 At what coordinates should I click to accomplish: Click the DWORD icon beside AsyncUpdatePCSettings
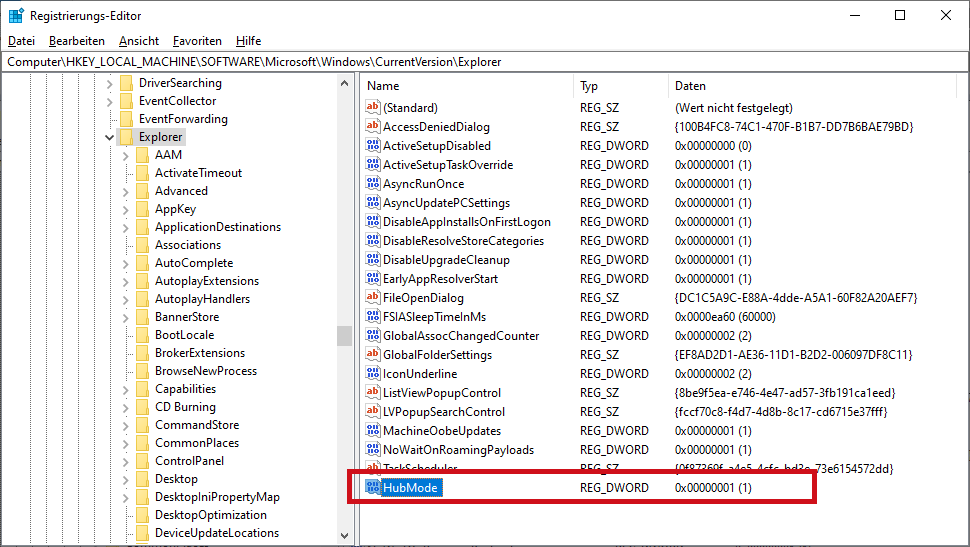click(372, 202)
